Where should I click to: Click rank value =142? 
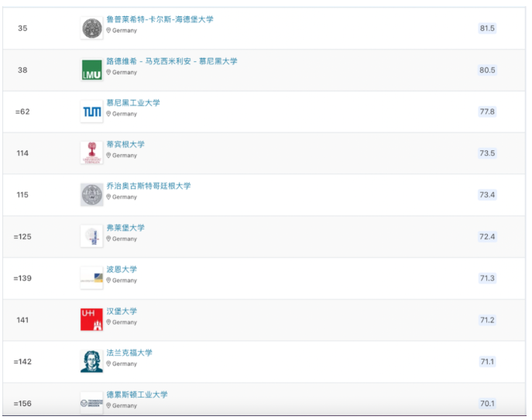click(22, 361)
